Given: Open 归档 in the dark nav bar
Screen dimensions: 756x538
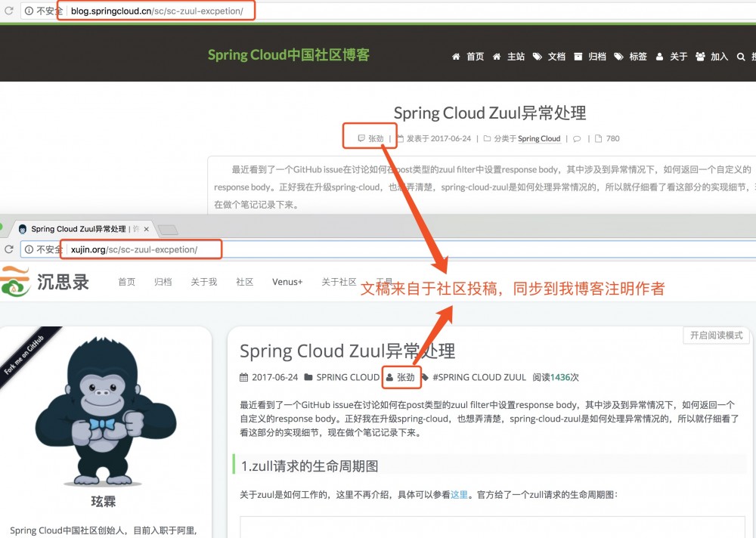Looking at the screenshot, I should [x=597, y=57].
